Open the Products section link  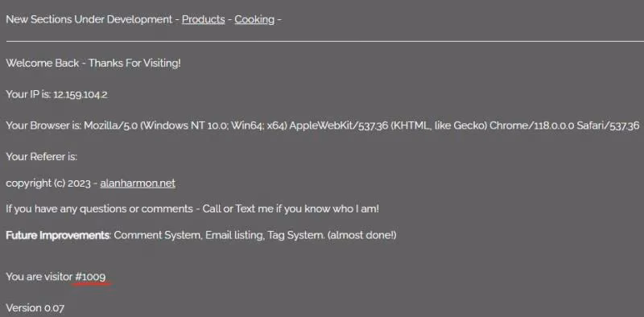click(x=204, y=19)
